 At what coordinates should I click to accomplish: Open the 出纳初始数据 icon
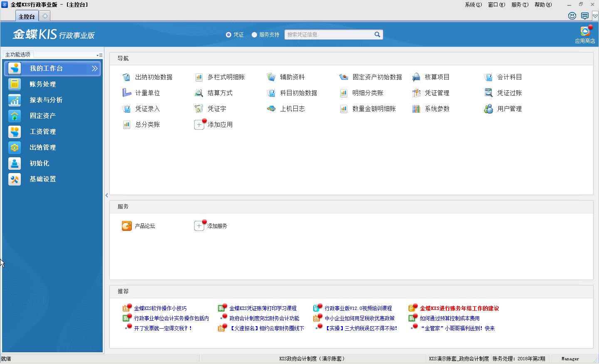[126, 77]
